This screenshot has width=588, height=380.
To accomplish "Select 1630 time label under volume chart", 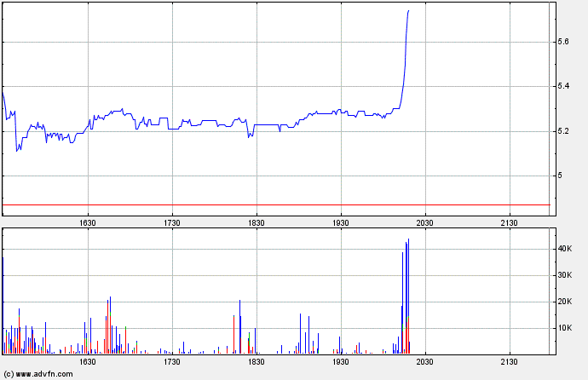I will [87, 362].
